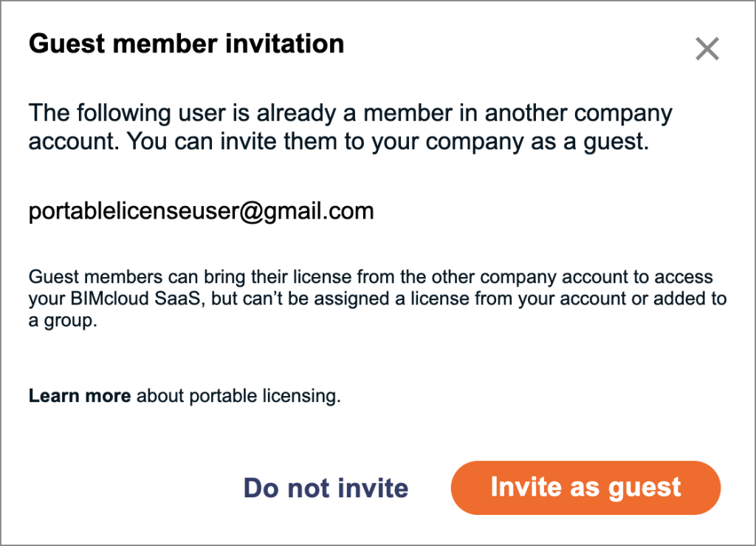756x546 pixels.
Task: Click 'a group.' ending the small note
Action: tap(63, 321)
